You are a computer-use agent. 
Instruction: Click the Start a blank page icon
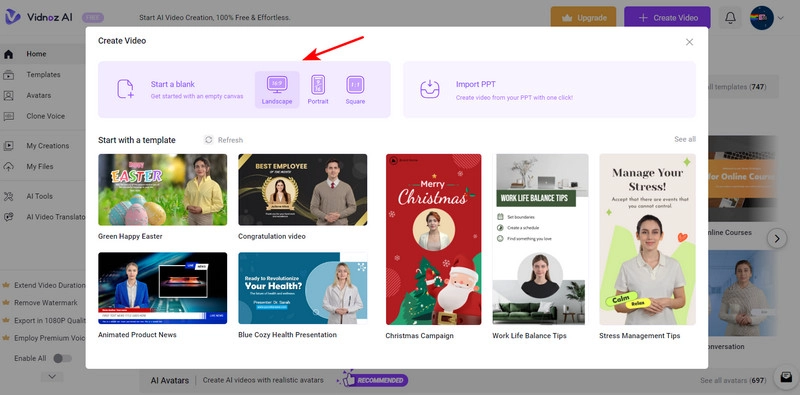126,89
